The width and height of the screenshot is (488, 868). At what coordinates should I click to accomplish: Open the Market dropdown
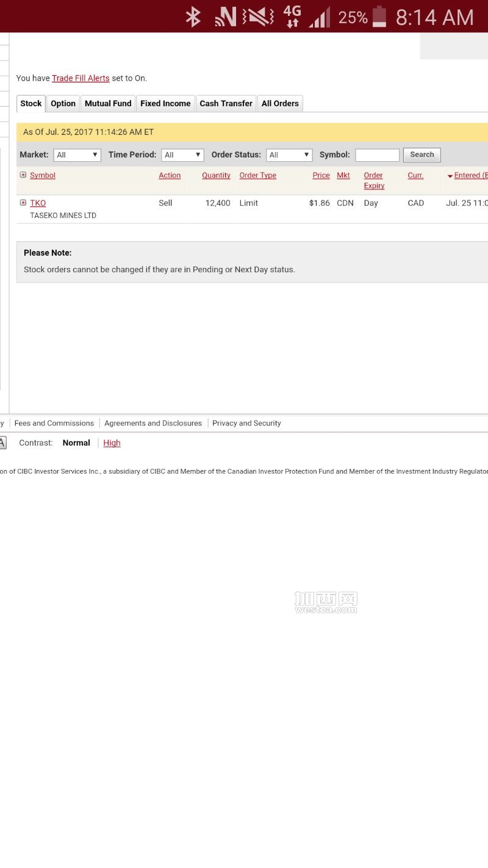[77, 155]
